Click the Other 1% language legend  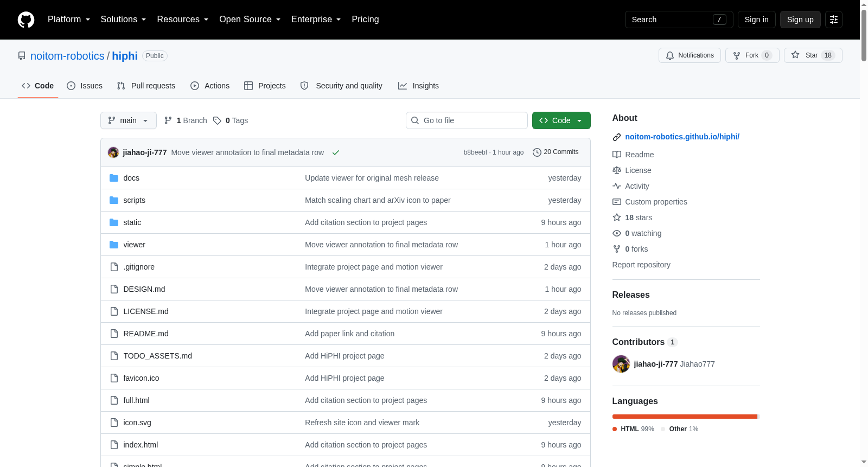pyautogui.click(x=679, y=429)
